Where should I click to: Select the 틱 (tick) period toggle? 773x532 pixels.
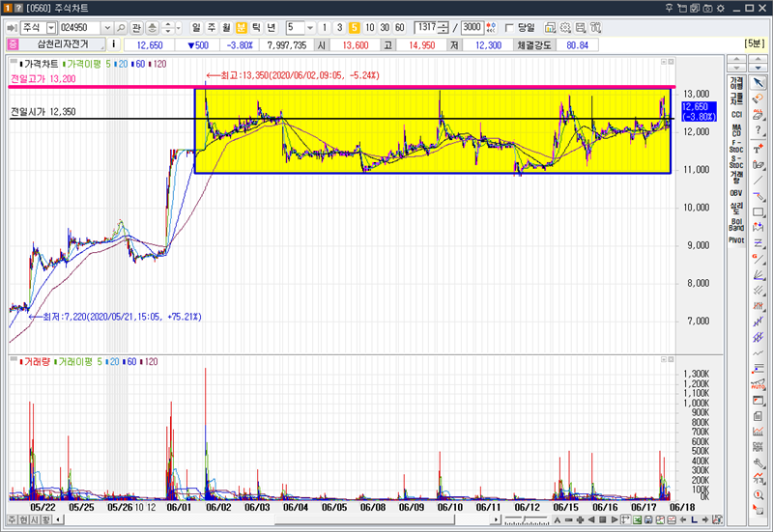coord(256,28)
